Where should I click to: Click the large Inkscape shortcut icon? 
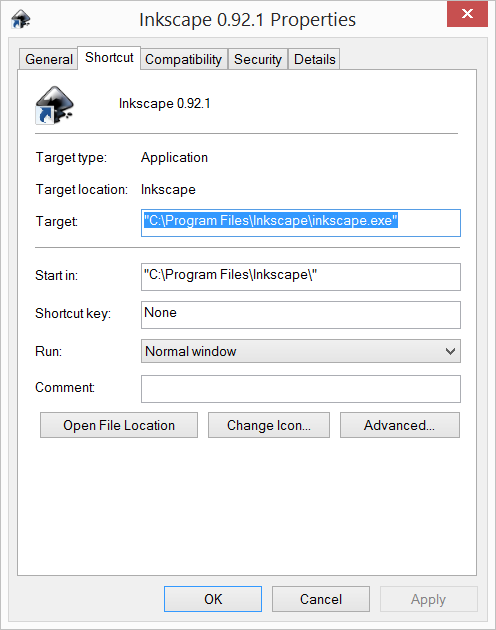tap(54, 105)
